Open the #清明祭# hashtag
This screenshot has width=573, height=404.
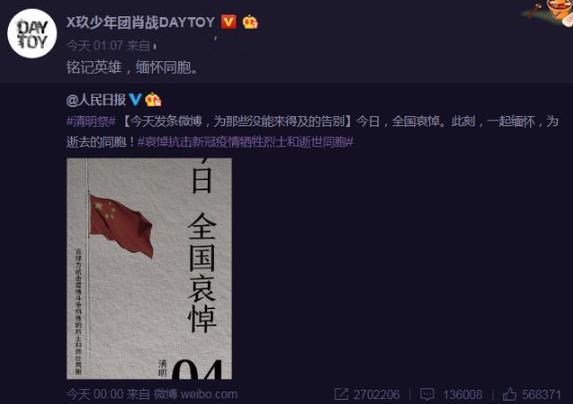pos(91,121)
